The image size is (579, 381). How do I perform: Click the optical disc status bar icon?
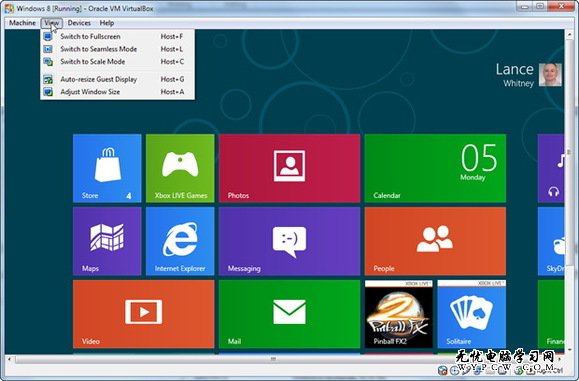point(455,370)
